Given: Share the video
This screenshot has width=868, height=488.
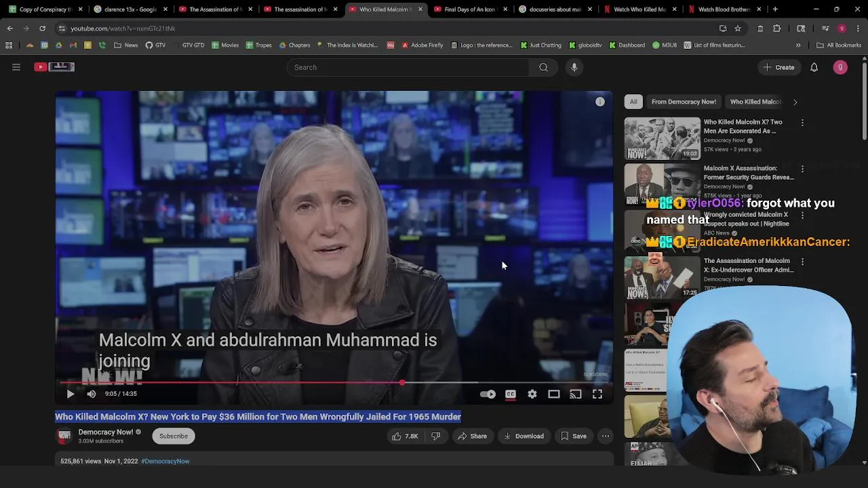Looking at the screenshot, I should tap(472, 436).
